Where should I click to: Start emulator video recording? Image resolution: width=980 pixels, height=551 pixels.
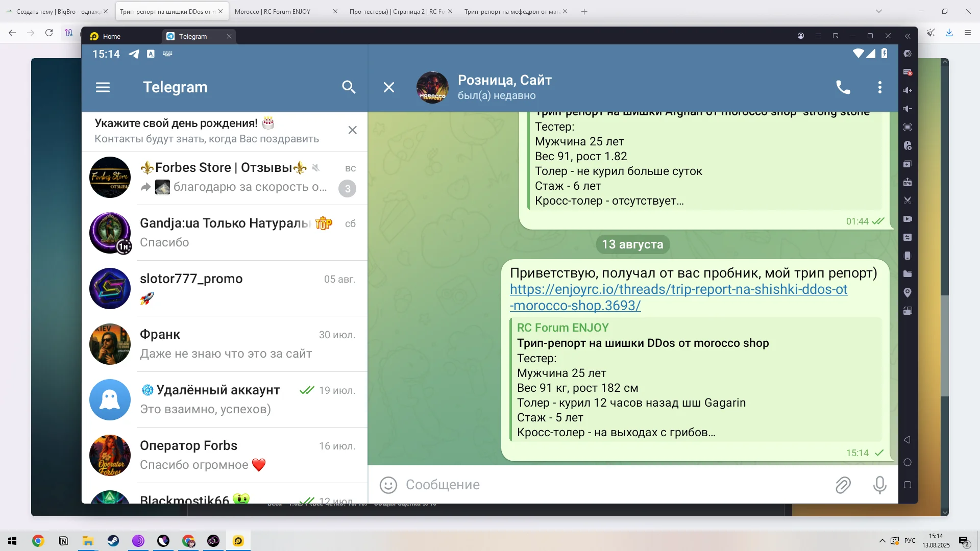[908, 219]
